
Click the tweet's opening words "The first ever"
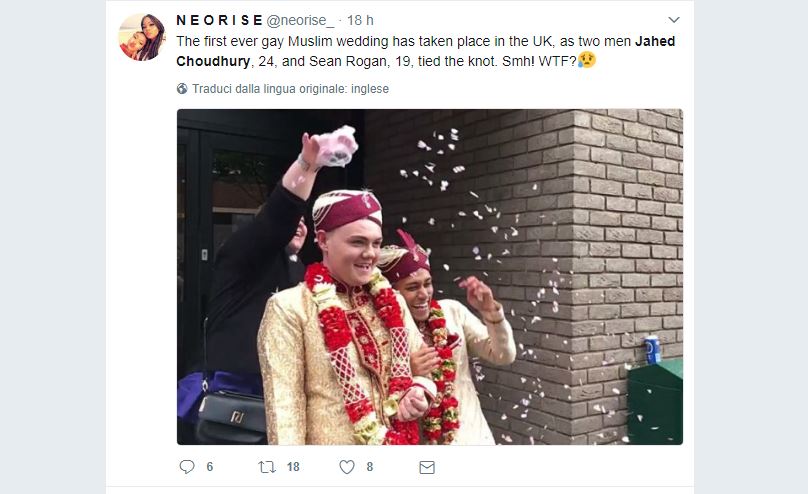(216, 41)
